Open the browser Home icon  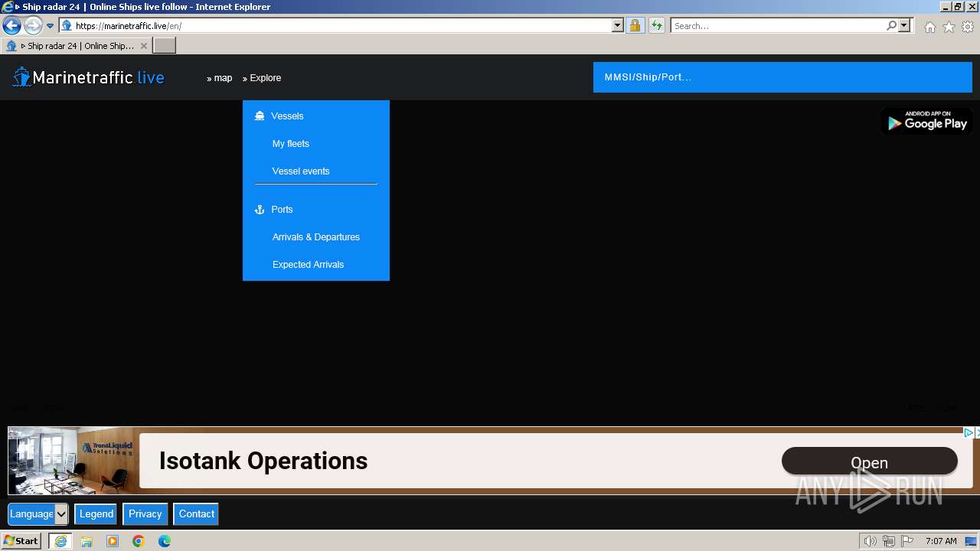tap(929, 27)
